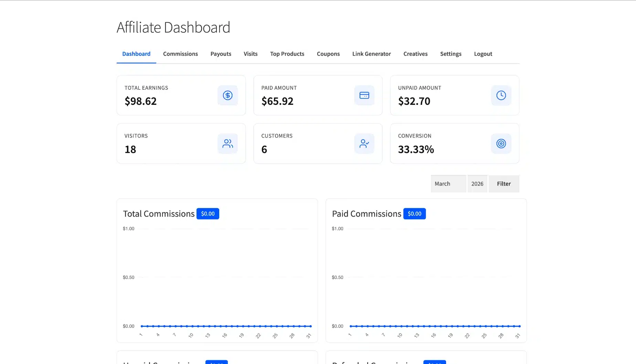Click the $0.00 badge beside Paid Commissions
This screenshot has width=636, height=364.
[x=414, y=213]
